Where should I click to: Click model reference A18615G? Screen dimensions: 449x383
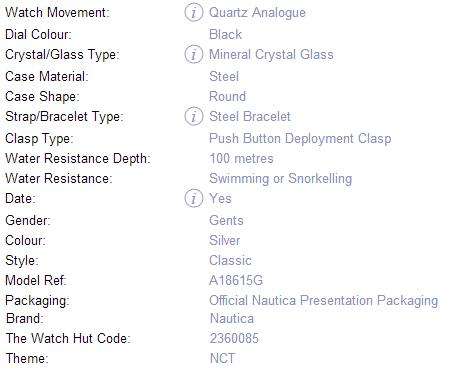click(236, 280)
